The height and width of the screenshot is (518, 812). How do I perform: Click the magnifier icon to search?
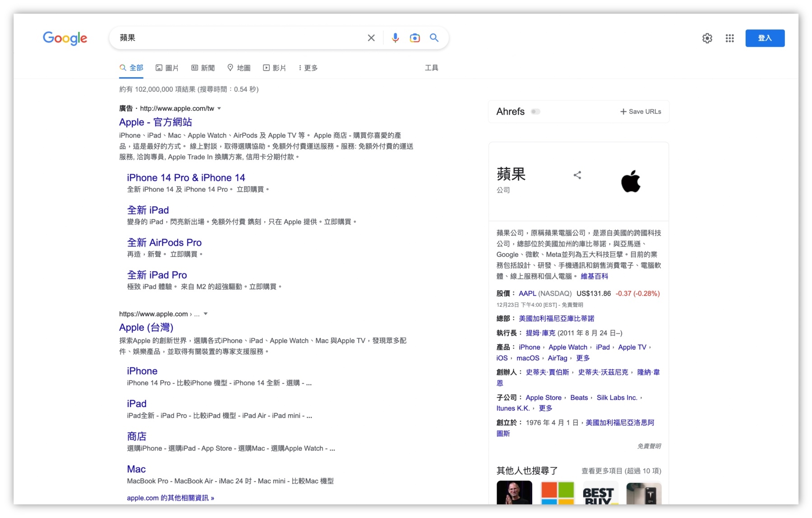[x=434, y=38]
